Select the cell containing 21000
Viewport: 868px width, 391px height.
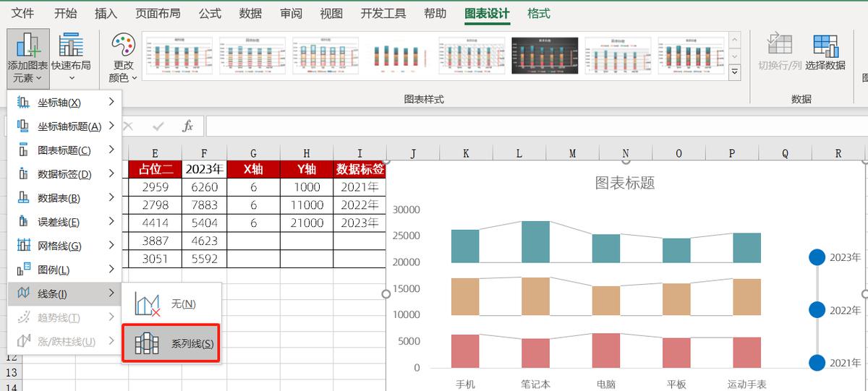pos(307,223)
